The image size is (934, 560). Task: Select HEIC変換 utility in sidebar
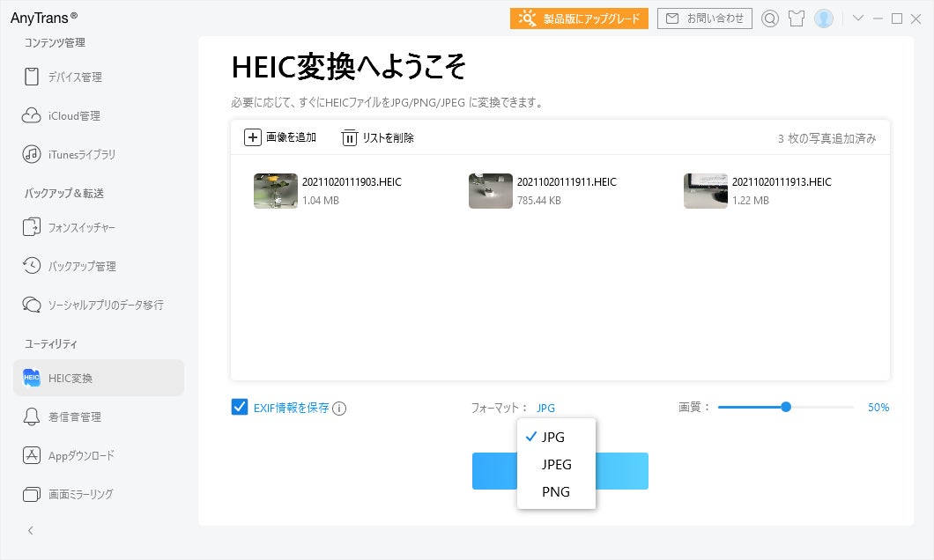[99, 378]
